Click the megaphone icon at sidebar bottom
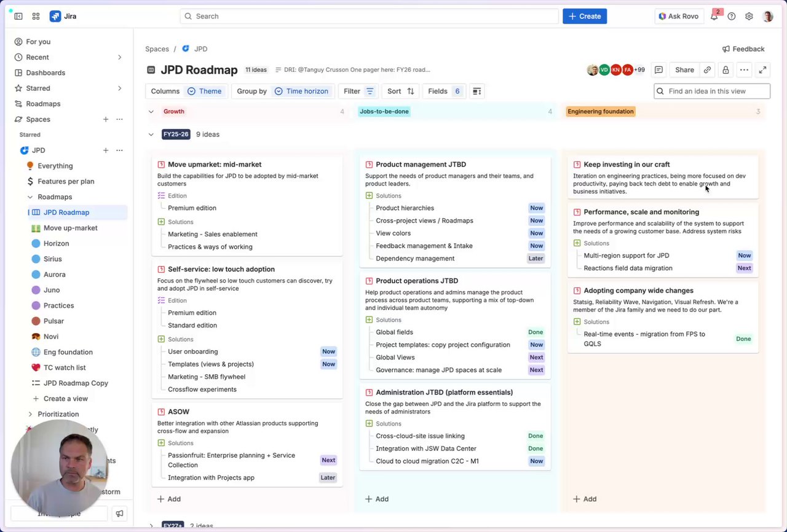The image size is (787, 532). [120, 514]
